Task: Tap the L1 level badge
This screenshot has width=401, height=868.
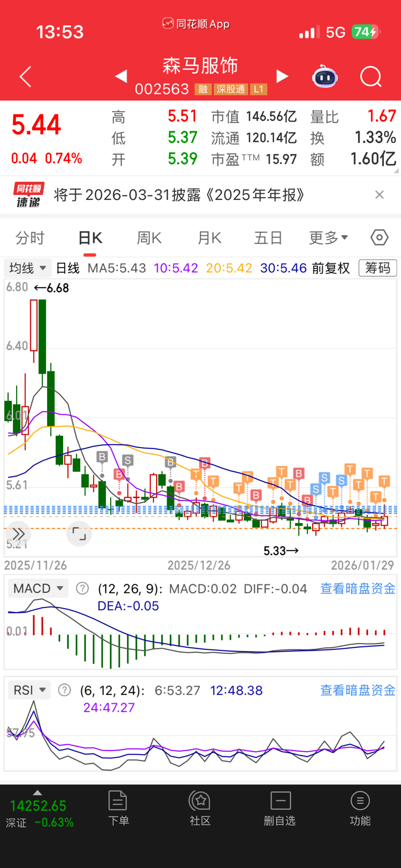Action: (x=259, y=89)
